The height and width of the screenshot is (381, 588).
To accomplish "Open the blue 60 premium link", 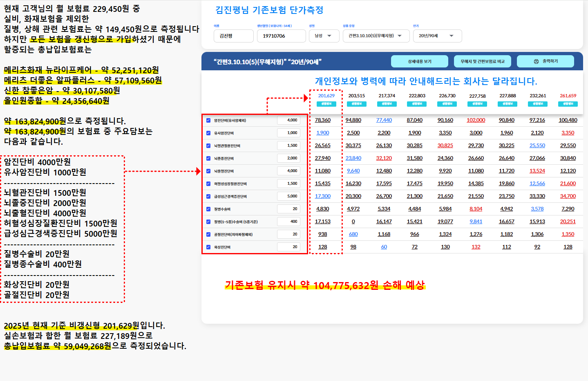I will point(384,247).
